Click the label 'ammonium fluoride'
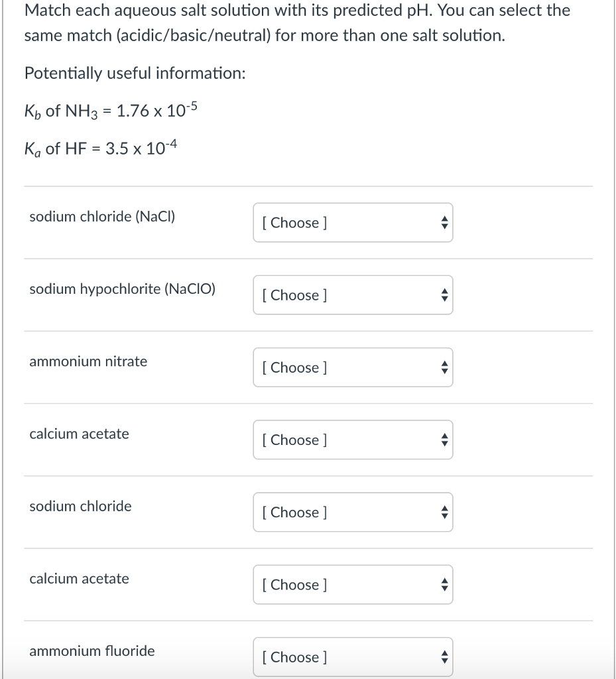This screenshot has width=616, height=679. [92, 650]
